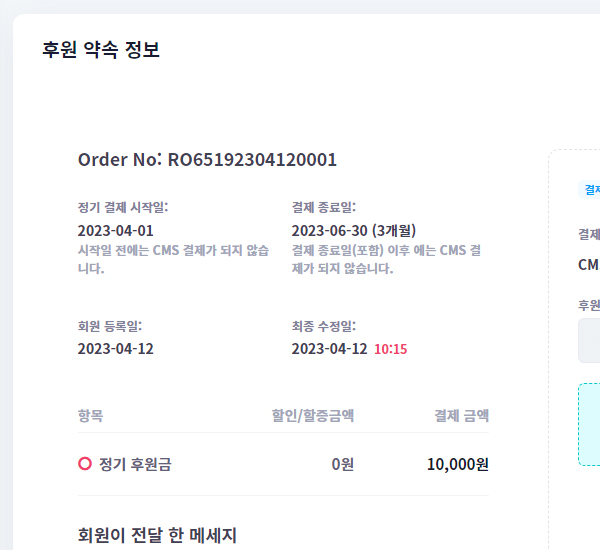This screenshot has height=550, width=600.
Task: Click the blue 결제 badge in right panel
Action: coord(591,189)
